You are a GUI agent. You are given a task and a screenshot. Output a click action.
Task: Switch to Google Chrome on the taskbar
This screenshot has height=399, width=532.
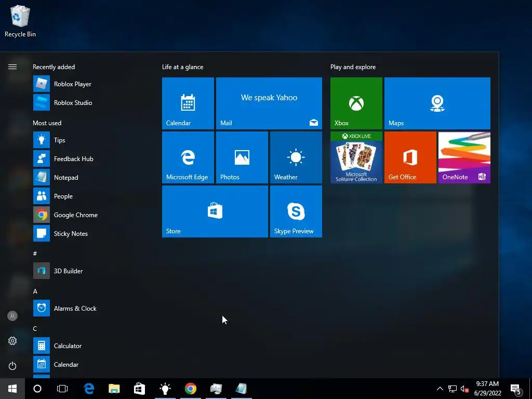191,389
